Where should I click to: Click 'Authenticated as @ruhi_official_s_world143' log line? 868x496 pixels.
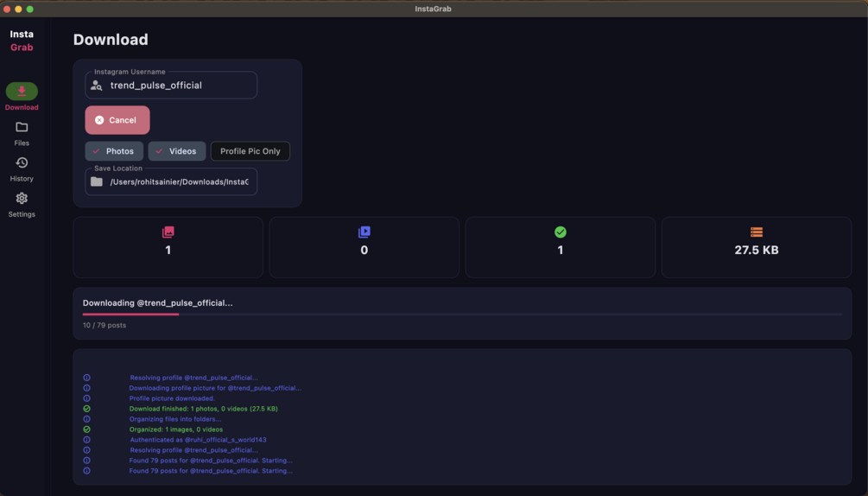tap(198, 440)
